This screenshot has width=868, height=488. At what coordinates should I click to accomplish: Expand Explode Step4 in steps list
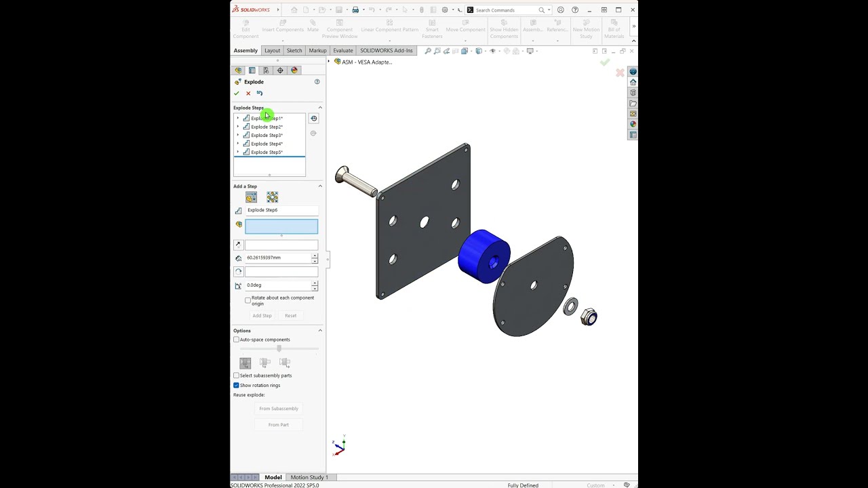238,144
